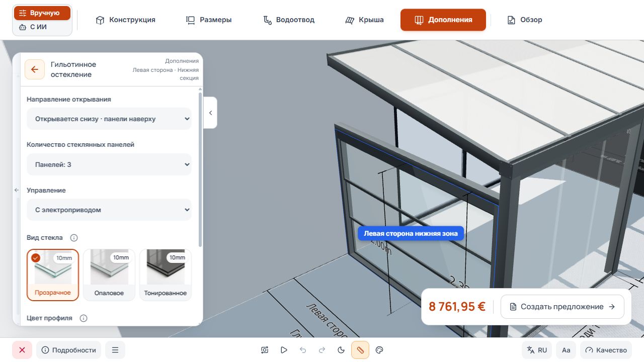Click the small left arrow at panel edge

(x=16, y=190)
